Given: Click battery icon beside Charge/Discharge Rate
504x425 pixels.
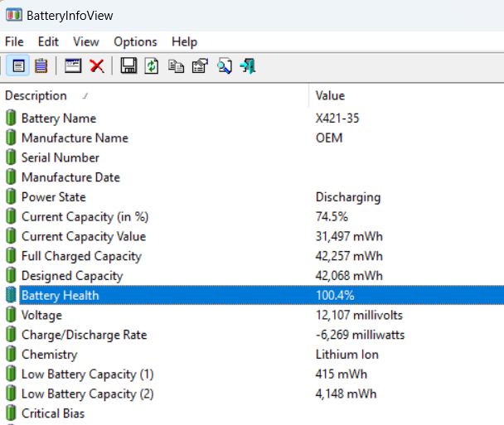Looking at the screenshot, I should tap(11, 334).
